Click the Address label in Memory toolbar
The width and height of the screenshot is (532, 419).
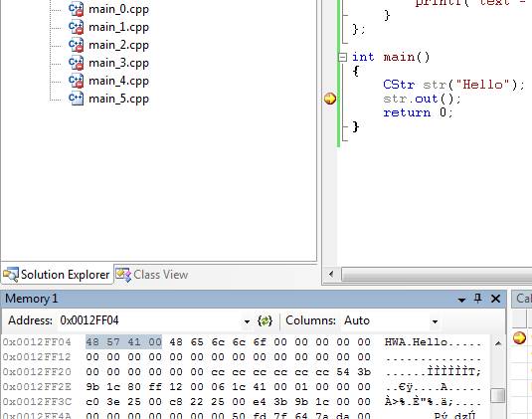30,320
